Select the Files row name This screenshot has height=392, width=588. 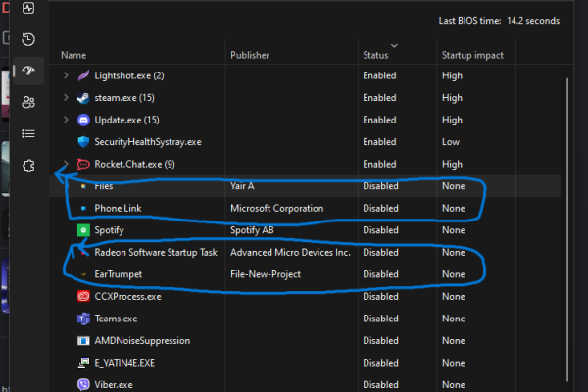(x=104, y=186)
